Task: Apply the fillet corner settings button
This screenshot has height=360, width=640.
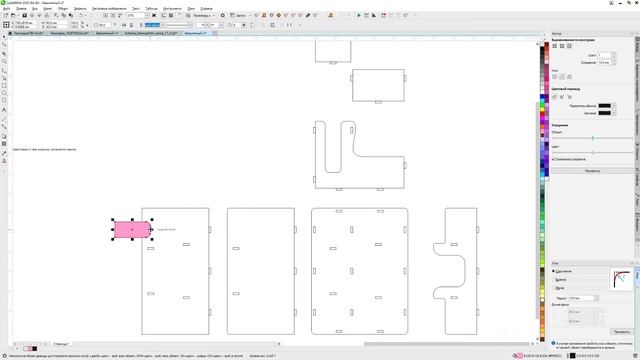Action: coord(621,332)
